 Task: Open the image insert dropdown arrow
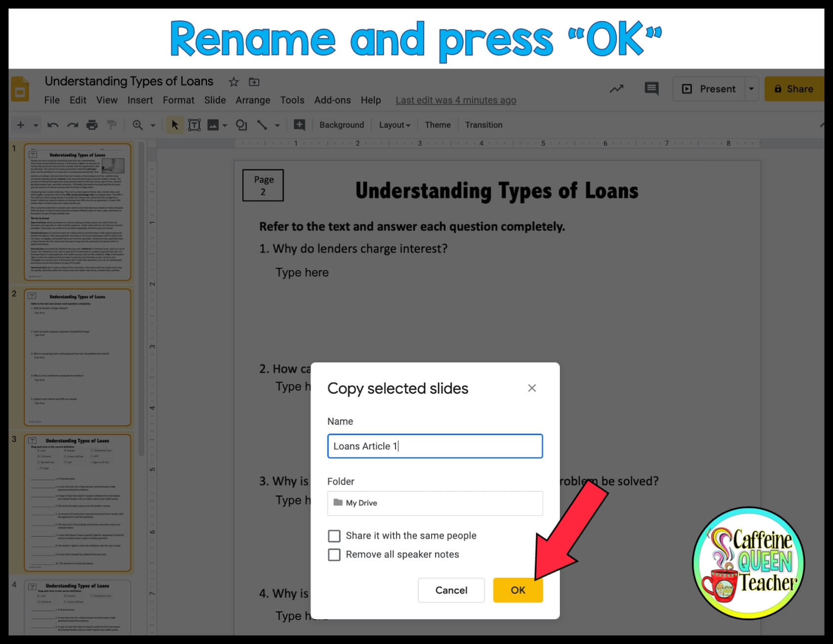(225, 125)
